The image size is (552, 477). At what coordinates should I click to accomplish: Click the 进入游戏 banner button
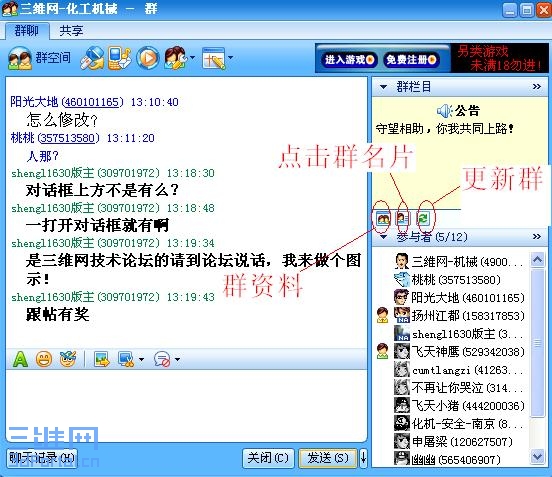tap(349, 59)
